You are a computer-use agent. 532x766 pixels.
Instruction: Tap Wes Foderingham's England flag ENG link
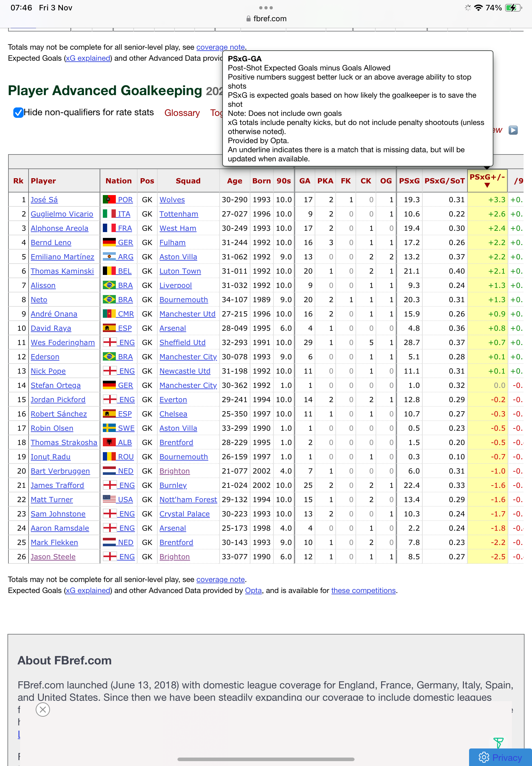(119, 342)
